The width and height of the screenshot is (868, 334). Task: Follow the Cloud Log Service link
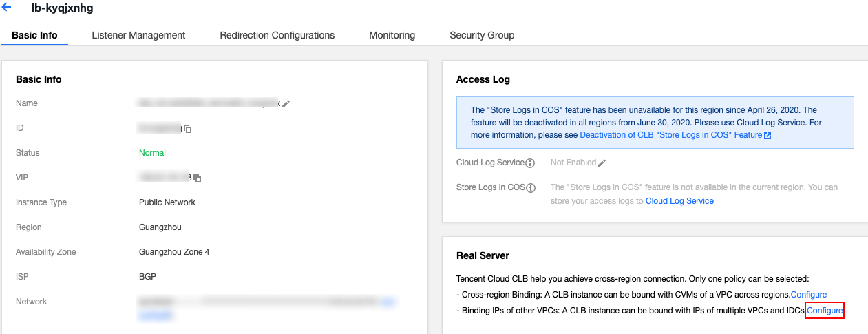[679, 201]
